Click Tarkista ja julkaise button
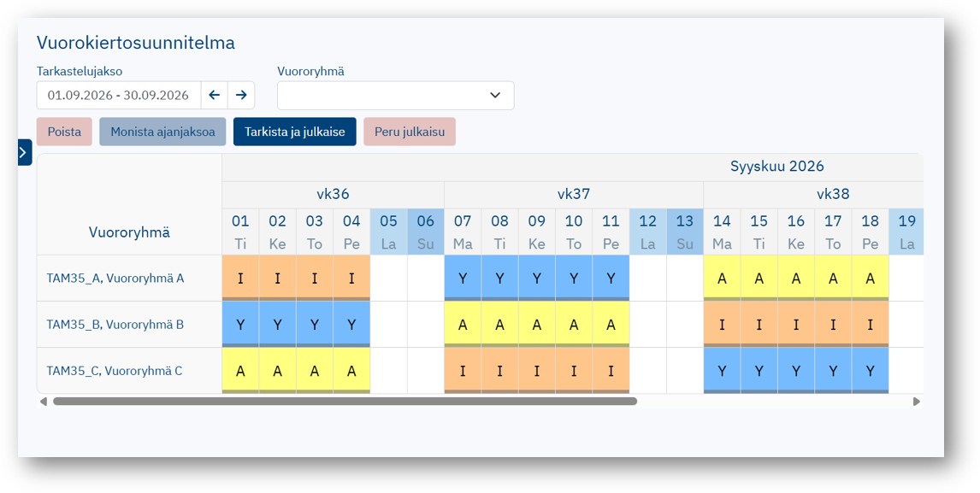Screen dimensions: 980x493 (x=295, y=132)
